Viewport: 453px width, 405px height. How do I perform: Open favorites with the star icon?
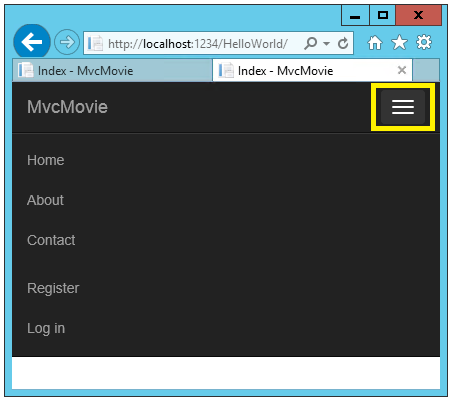[399, 43]
